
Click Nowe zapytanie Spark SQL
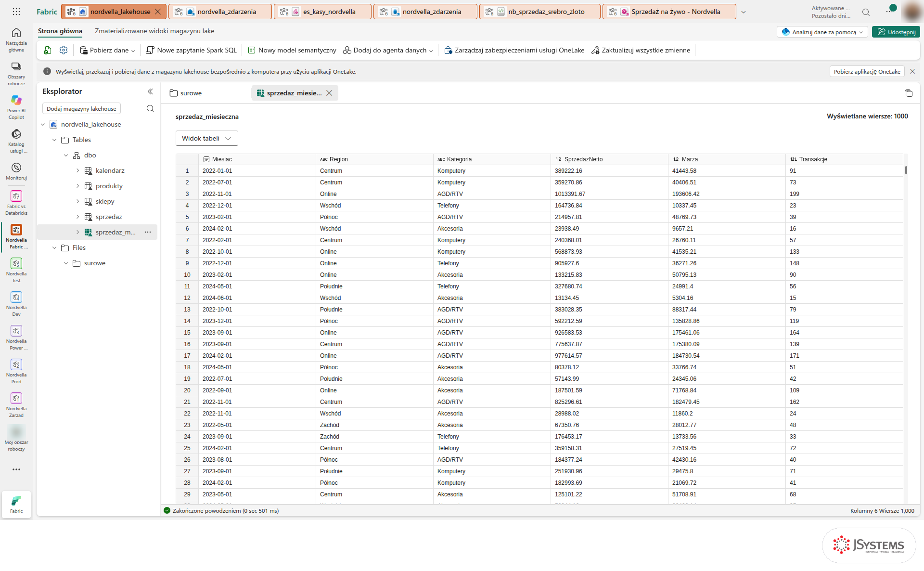tap(192, 50)
